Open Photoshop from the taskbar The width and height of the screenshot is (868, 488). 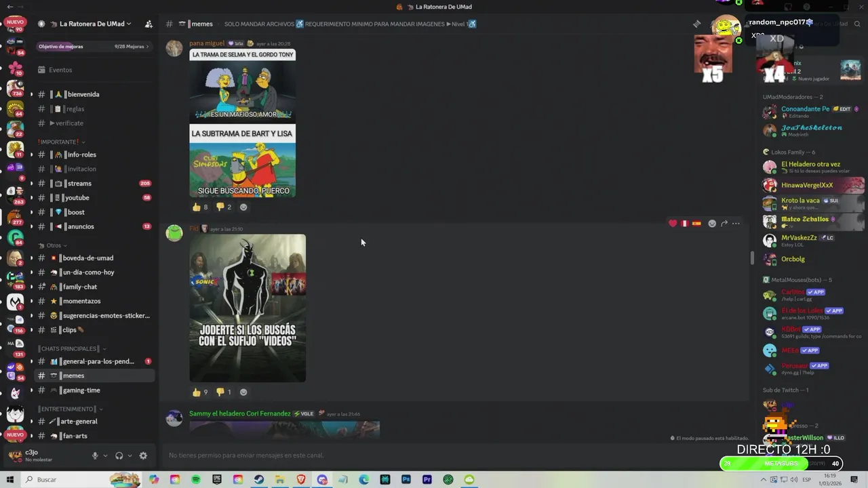406,479
